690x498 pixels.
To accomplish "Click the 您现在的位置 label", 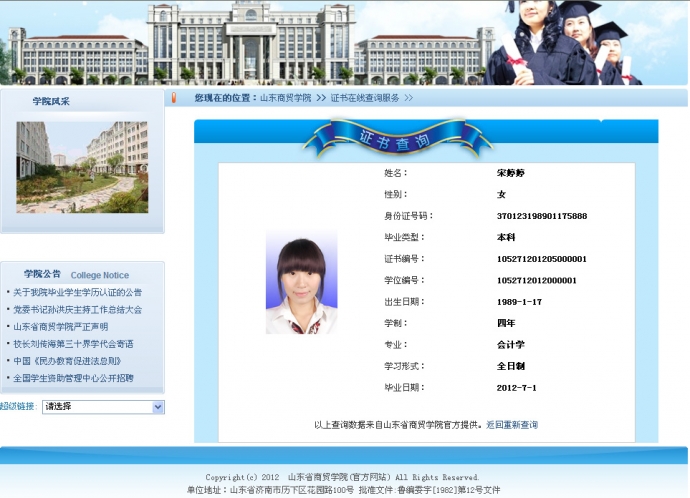I will pos(226,98).
